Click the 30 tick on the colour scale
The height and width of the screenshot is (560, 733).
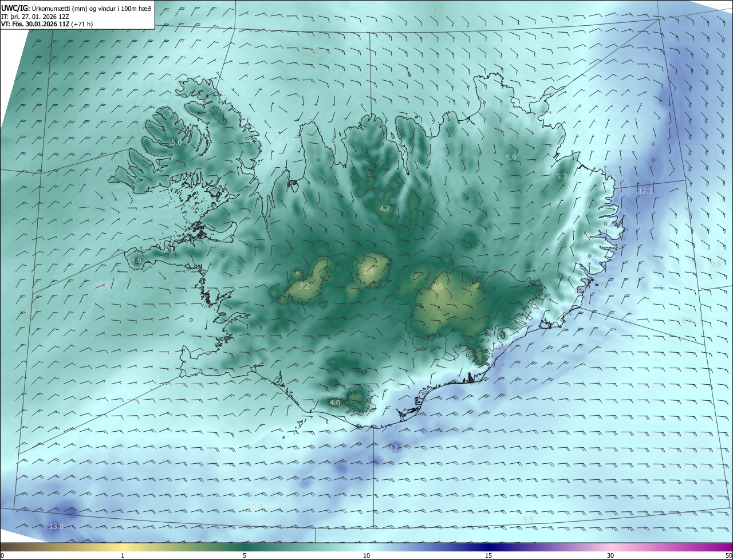(610, 556)
